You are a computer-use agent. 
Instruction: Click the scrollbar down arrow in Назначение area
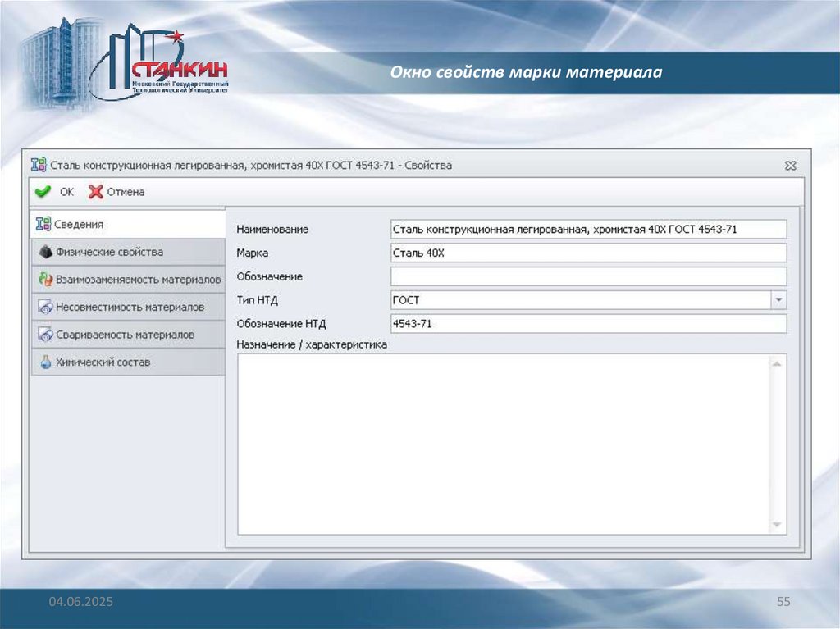[778, 525]
